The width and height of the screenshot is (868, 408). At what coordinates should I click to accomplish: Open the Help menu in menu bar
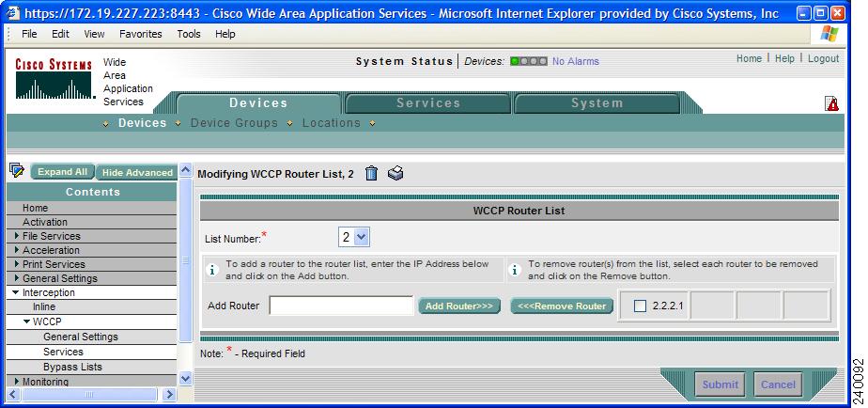pyautogui.click(x=225, y=34)
